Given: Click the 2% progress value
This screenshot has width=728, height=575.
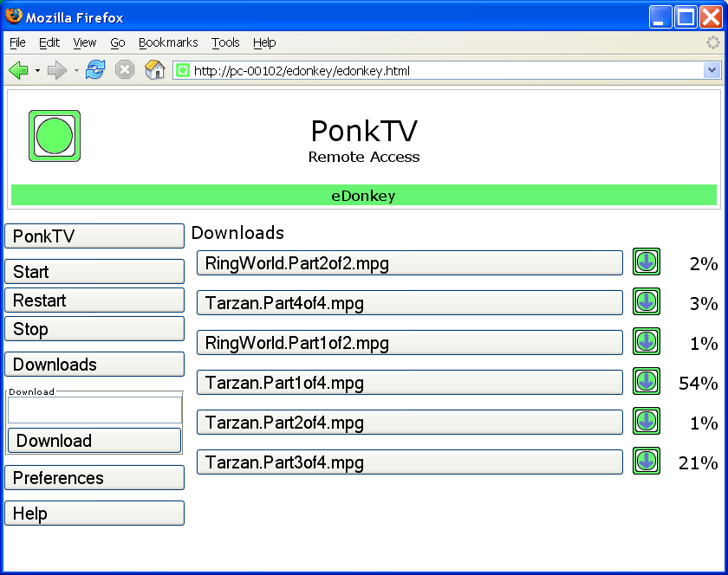Looking at the screenshot, I should pos(704,263).
